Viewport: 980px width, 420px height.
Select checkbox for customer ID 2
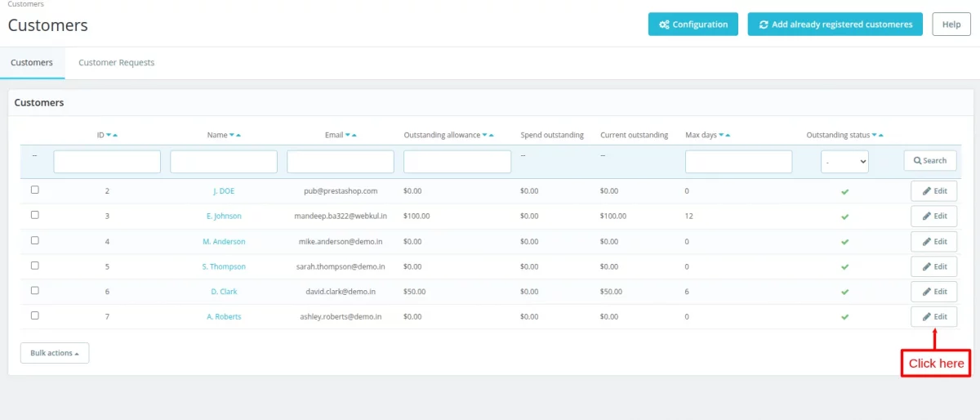click(35, 190)
